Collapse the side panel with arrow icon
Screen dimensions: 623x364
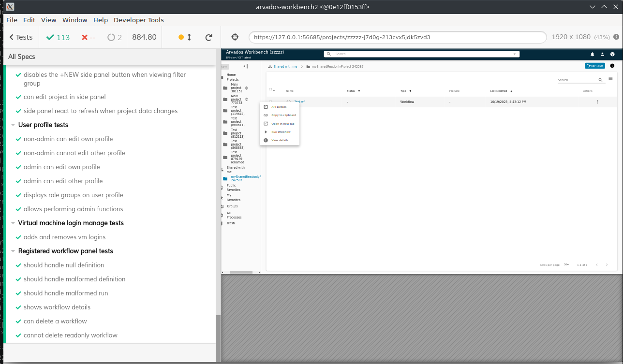246,66
